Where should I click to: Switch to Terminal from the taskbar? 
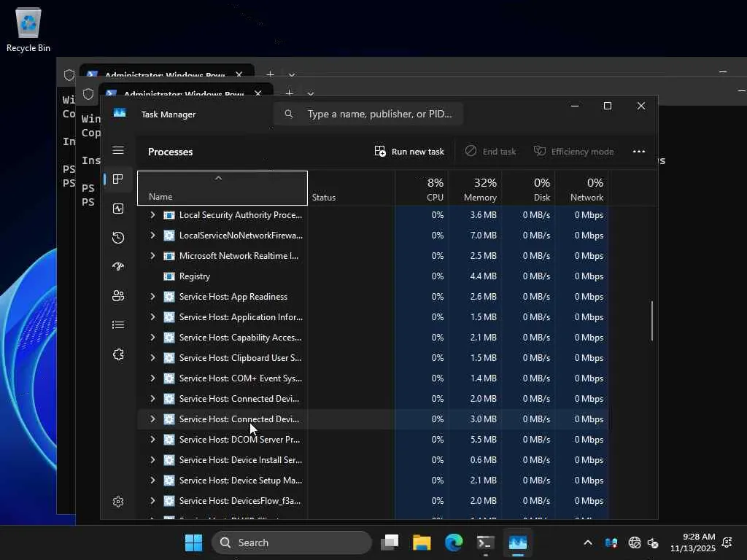click(485, 542)
